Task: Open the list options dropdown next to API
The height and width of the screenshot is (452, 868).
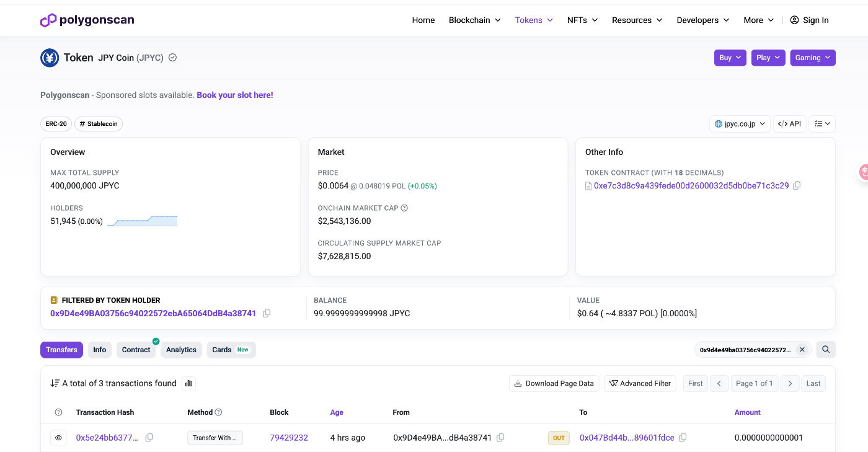Action: [823, 124]
